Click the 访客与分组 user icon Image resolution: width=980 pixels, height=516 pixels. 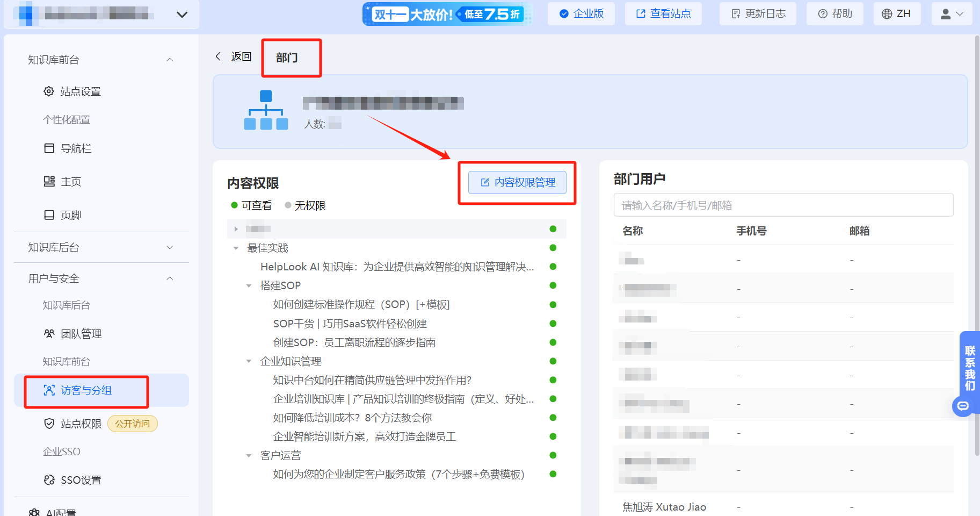click(x=49, y=390)
